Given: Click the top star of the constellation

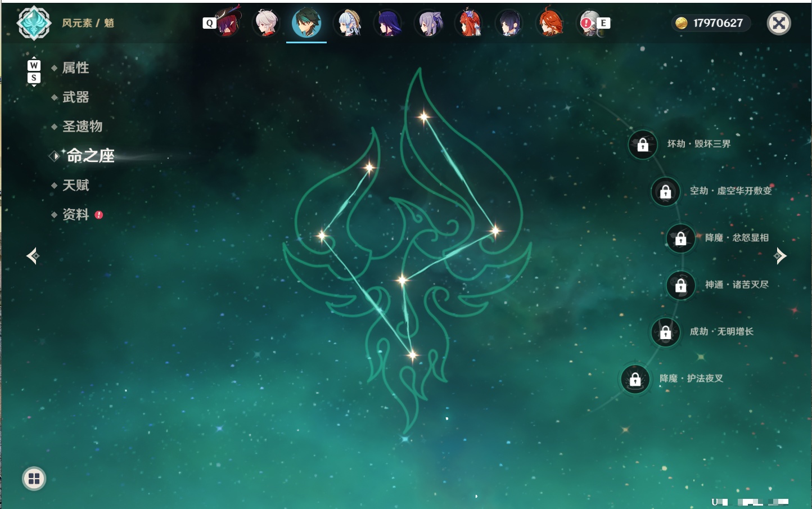Looking at the screenshot, I should coord(423,117).
